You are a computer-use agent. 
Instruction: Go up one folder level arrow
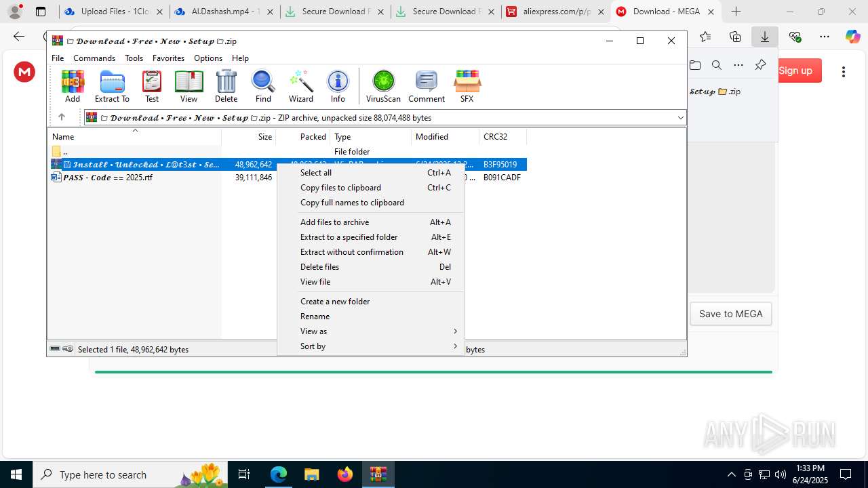62,117
